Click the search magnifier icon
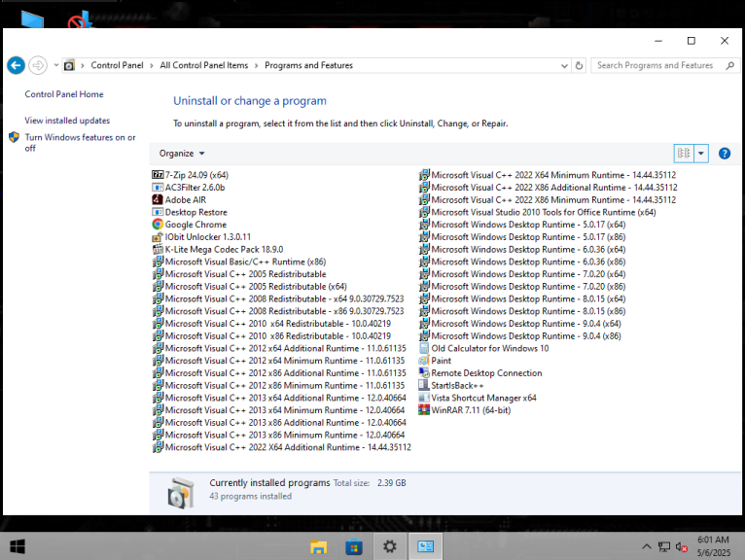The width and height of the screenshot is (745, 560). tap(729, 65)
